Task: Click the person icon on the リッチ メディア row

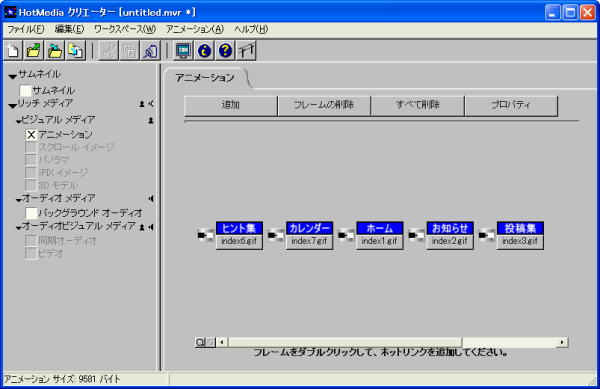Action: [142, 104]
